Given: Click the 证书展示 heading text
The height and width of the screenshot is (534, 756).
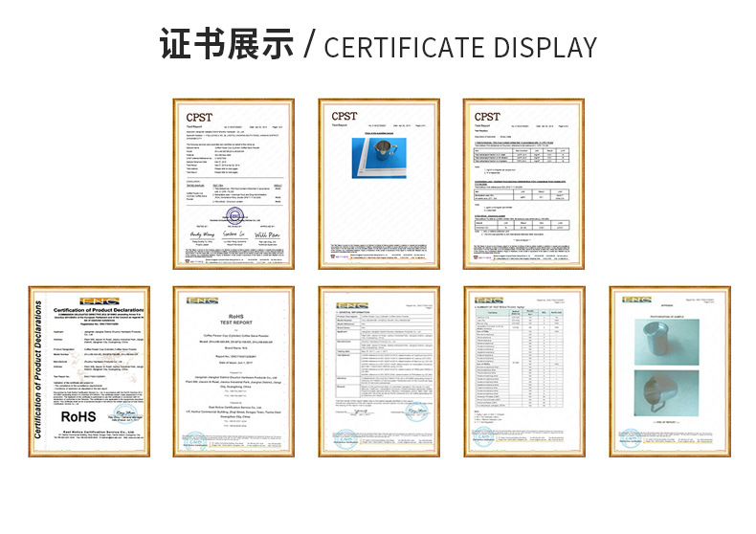Looking at the screenshot, I should click(x=227, y=44).
